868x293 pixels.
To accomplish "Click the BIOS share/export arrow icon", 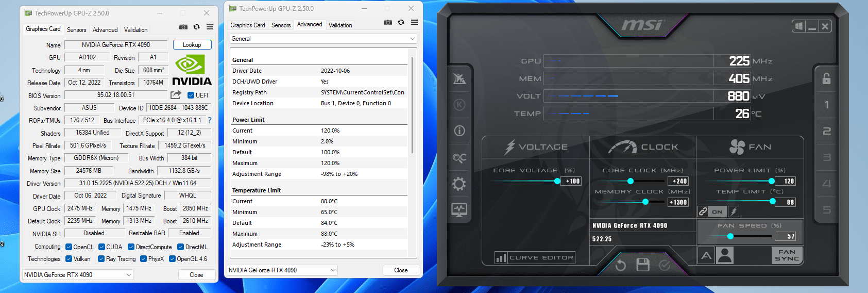I will click(176, 95).
